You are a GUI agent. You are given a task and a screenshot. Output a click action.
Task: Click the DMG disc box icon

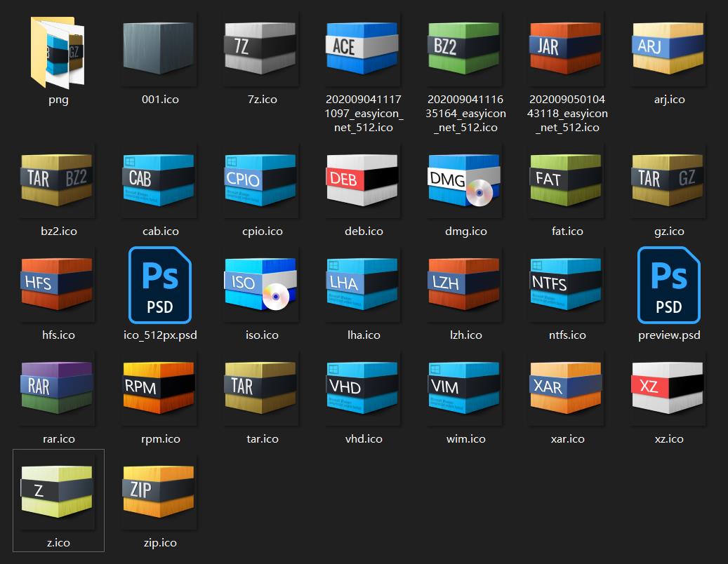[x=464, y=180]
